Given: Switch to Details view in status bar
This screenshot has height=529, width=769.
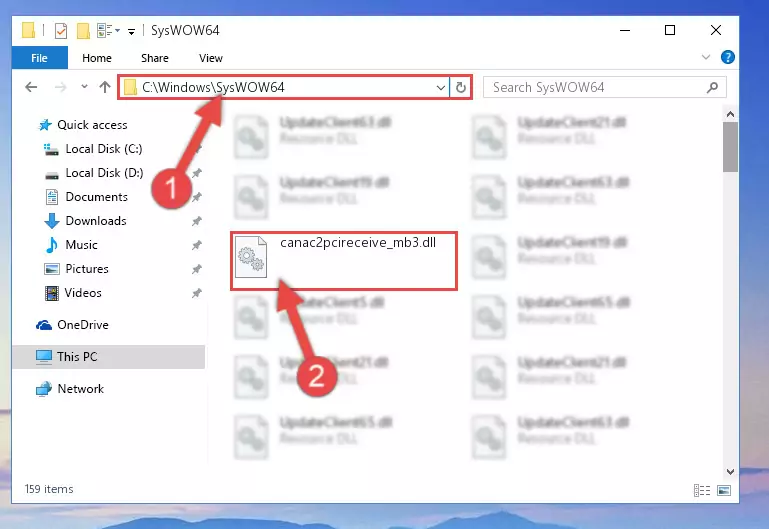Looking at the screenshot, I should (702, 490).
